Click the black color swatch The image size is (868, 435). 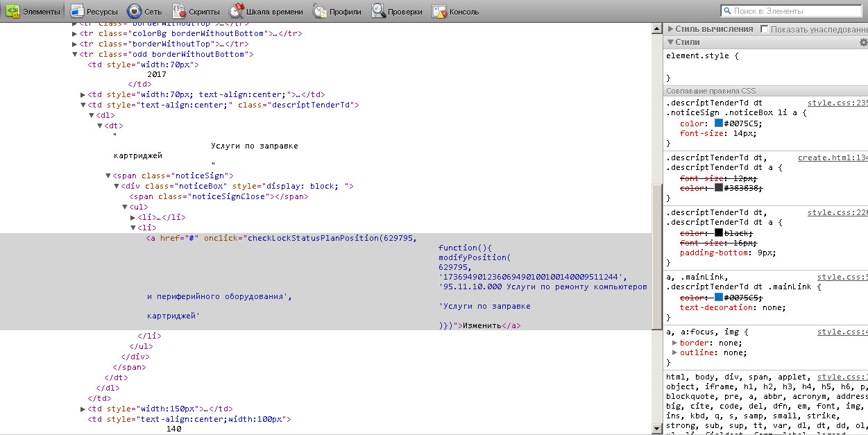click(x=719, y=233)
